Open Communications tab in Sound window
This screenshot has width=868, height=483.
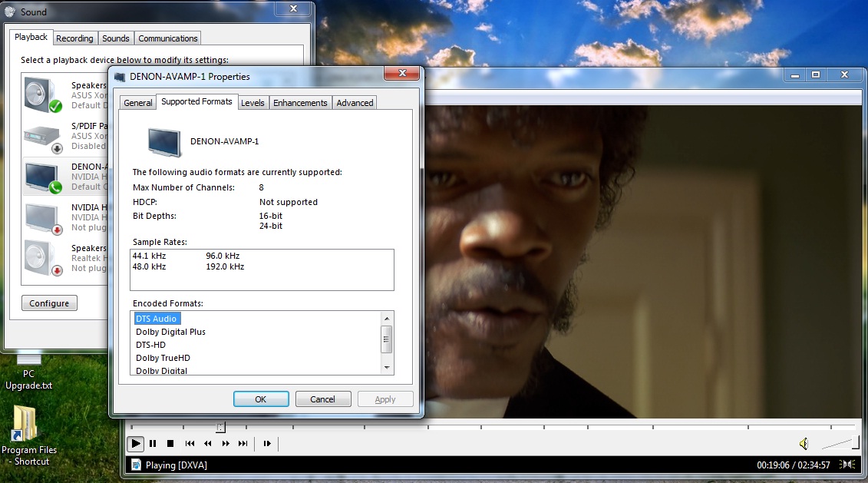[x=168, y=38]
